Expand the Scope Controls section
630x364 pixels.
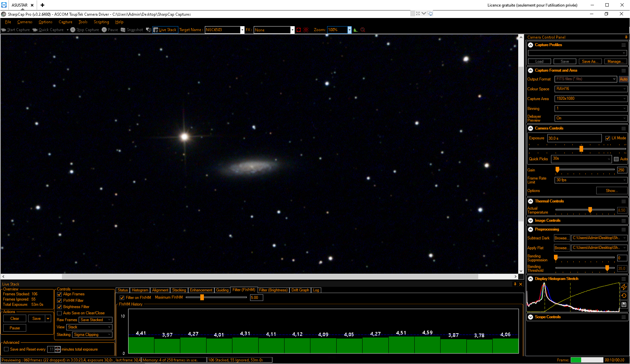(x=530, y=317)
